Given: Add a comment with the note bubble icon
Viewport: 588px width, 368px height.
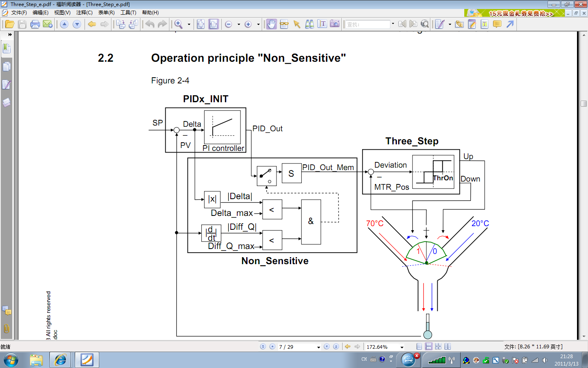Looking at the screenshot, I should (x=497, y=24).
